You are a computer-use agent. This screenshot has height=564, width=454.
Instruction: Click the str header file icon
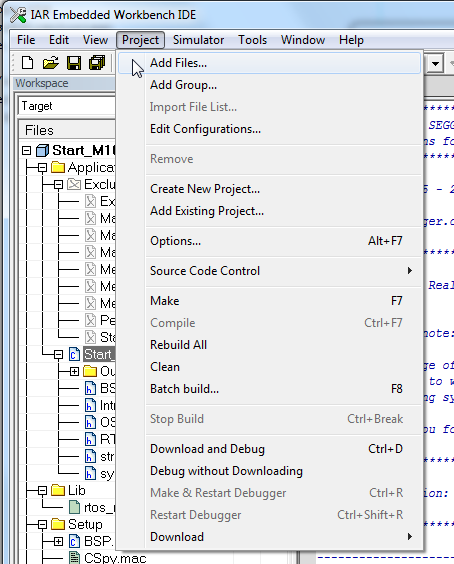tap(90, 456)
